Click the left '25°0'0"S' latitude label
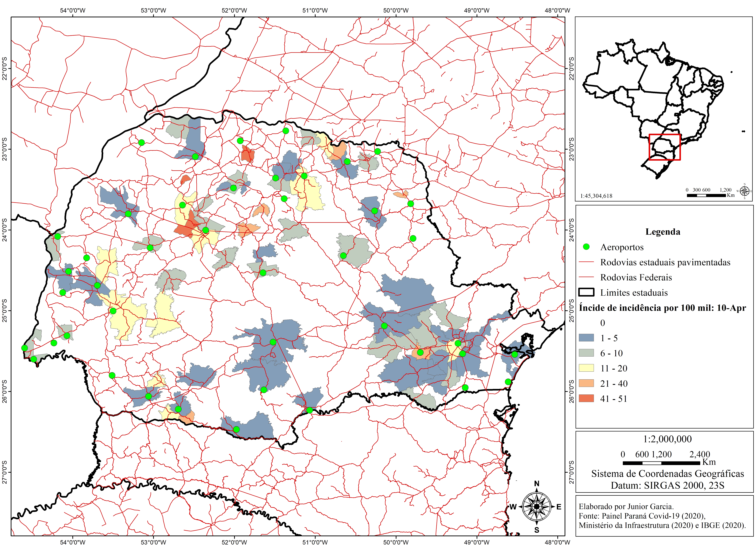 click(x=4, y=311)
